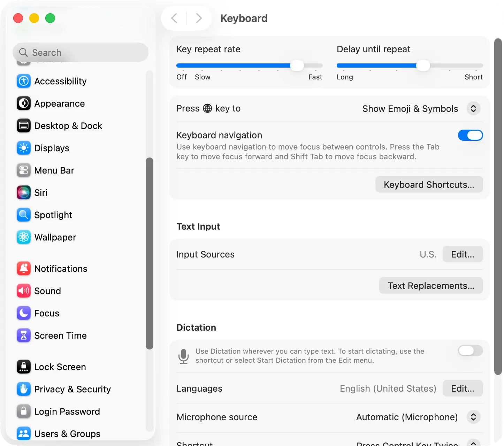Open Appearance settings pane

point(60,103)
